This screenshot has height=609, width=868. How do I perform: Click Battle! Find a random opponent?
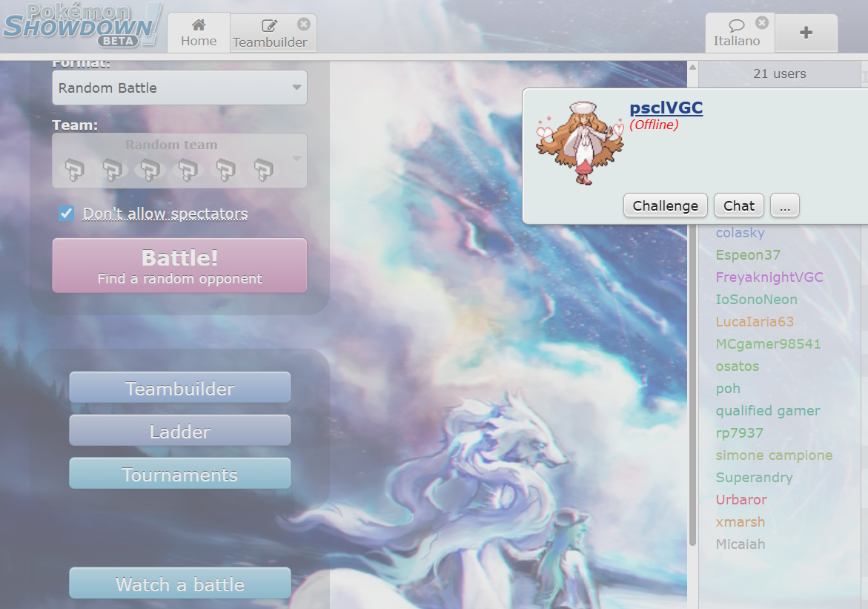coord(179,266)
